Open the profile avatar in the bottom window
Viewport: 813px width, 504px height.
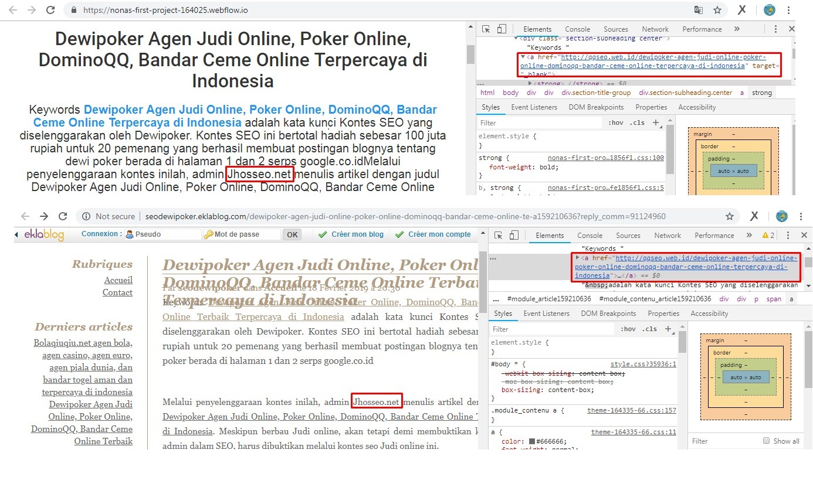pos(781,216)
